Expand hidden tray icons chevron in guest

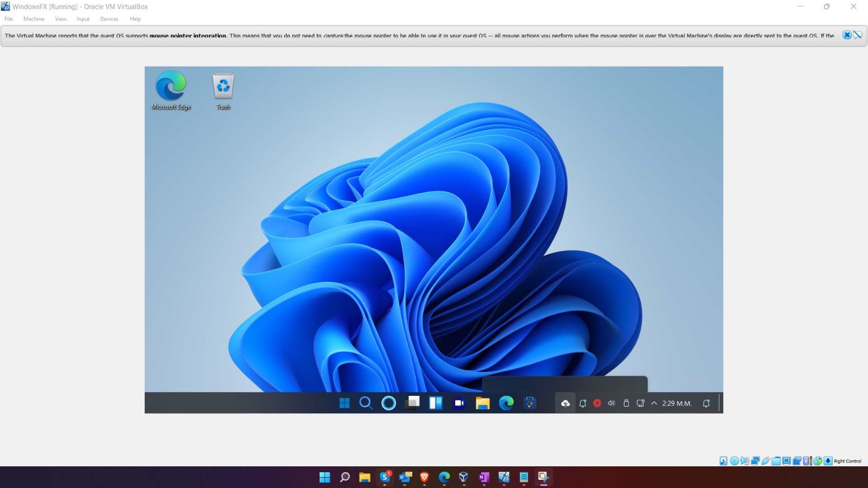click(x=654, y=403)
